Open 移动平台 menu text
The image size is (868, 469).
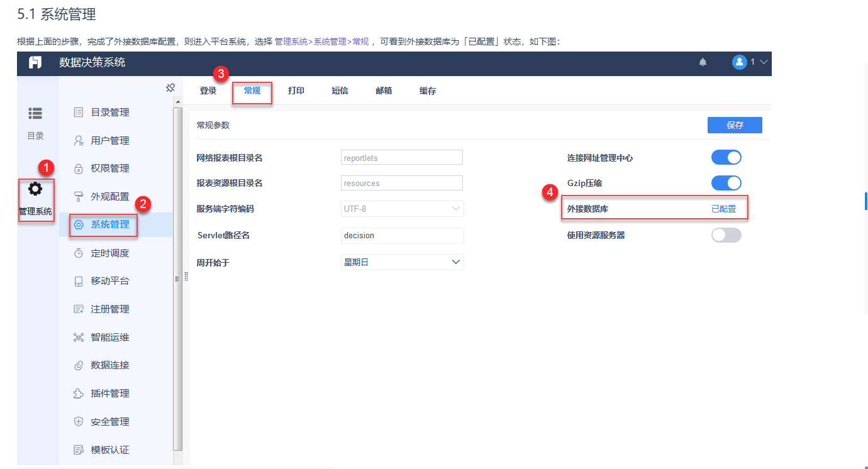110,281
